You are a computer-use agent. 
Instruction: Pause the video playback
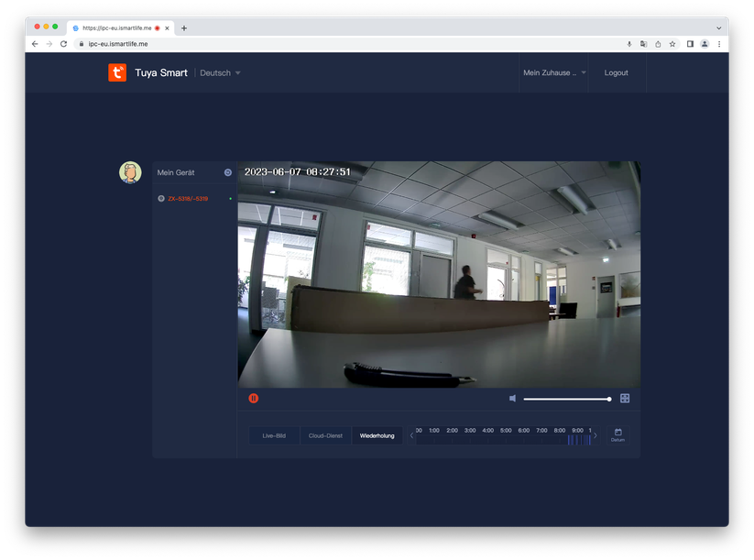[x=254, y=398]
